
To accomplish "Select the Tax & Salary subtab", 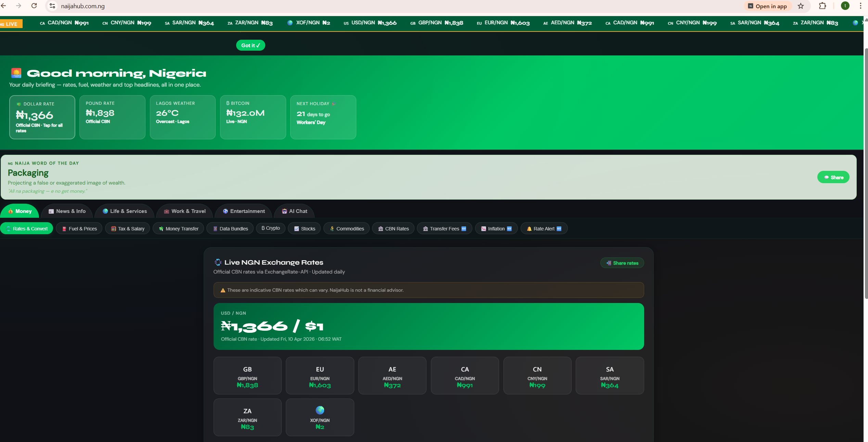I will [x=127, y=229].
